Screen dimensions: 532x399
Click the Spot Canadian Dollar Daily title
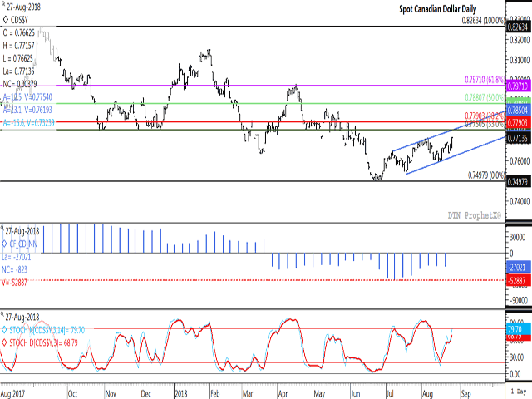point(438,9)
